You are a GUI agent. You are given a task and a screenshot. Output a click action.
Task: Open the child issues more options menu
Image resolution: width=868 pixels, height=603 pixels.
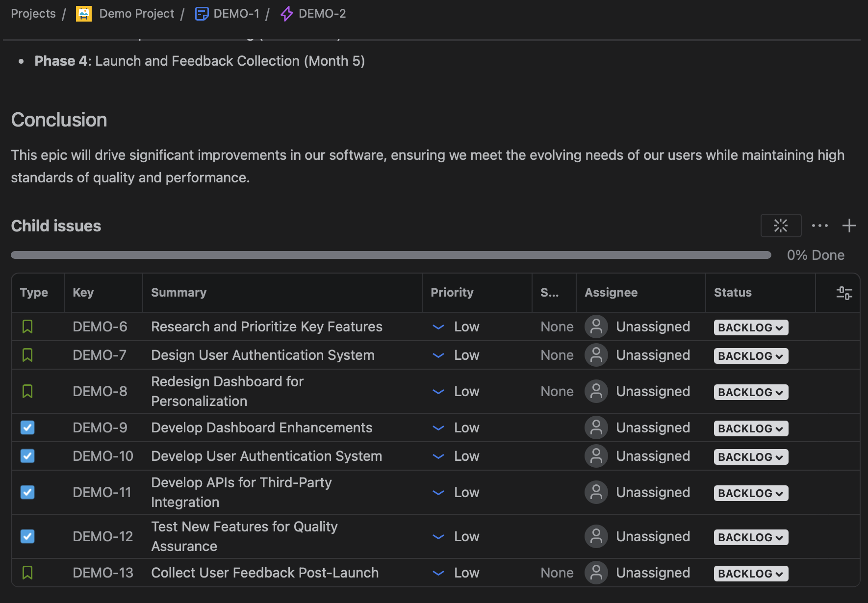[x=819, y=226]
